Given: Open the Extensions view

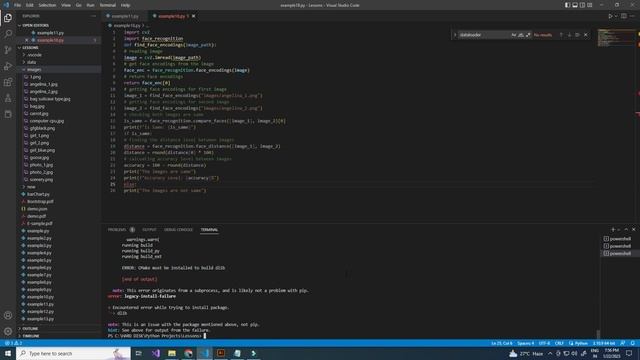Looking at the screenshot, I should (8, 82).
